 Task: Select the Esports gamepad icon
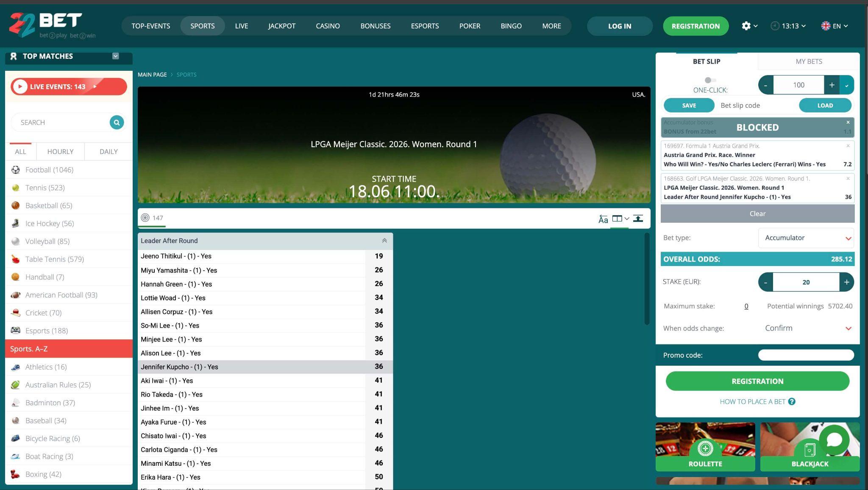(x=16, y=330)
